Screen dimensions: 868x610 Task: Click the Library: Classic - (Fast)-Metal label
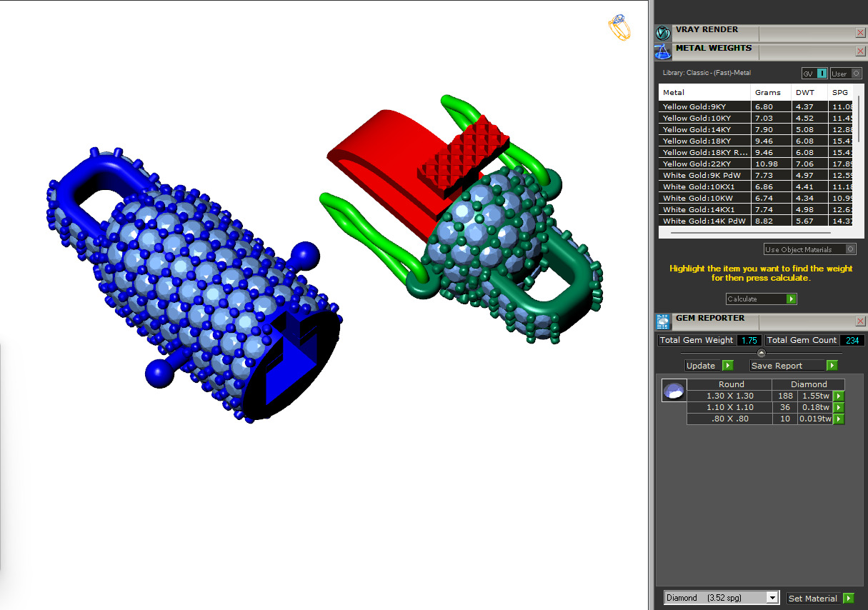(x=707, y=73)
